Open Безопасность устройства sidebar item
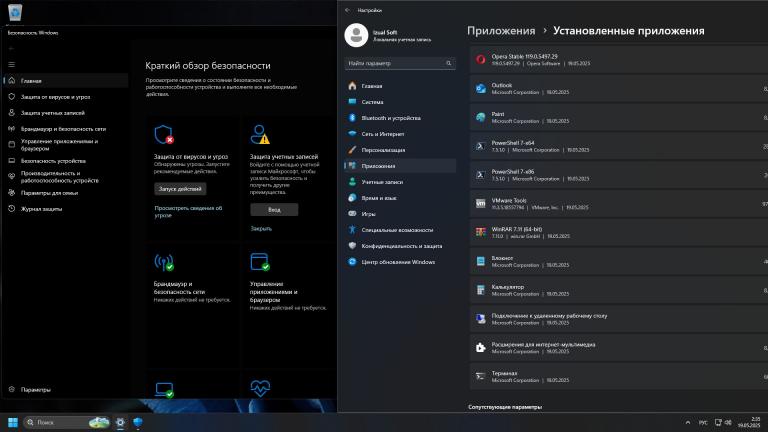This screenshot has height=432, width=768. tap(66, 161)
